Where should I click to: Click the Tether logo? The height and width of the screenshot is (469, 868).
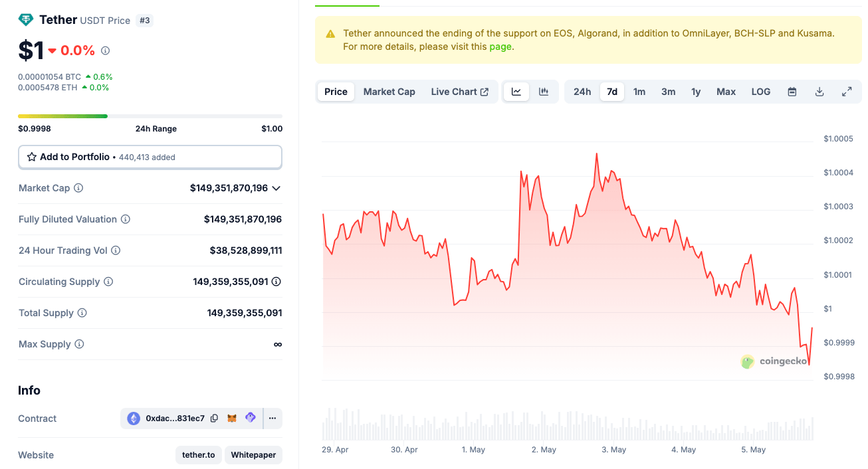[25, 19]
